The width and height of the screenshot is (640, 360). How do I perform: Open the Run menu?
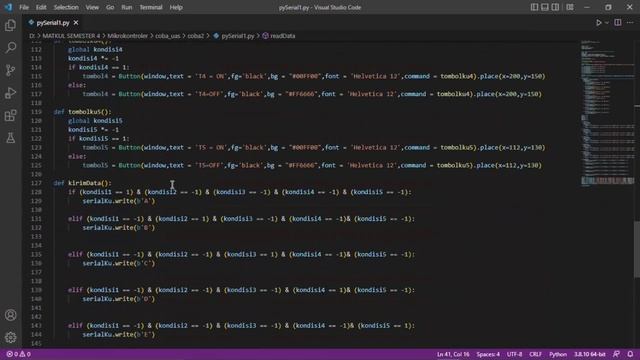[127, 7]
